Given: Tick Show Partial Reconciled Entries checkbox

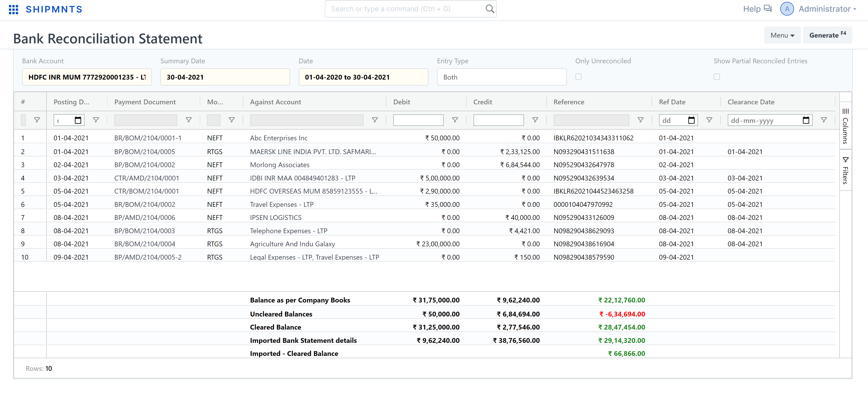Looking at the screenshot, I should (717, 77).
